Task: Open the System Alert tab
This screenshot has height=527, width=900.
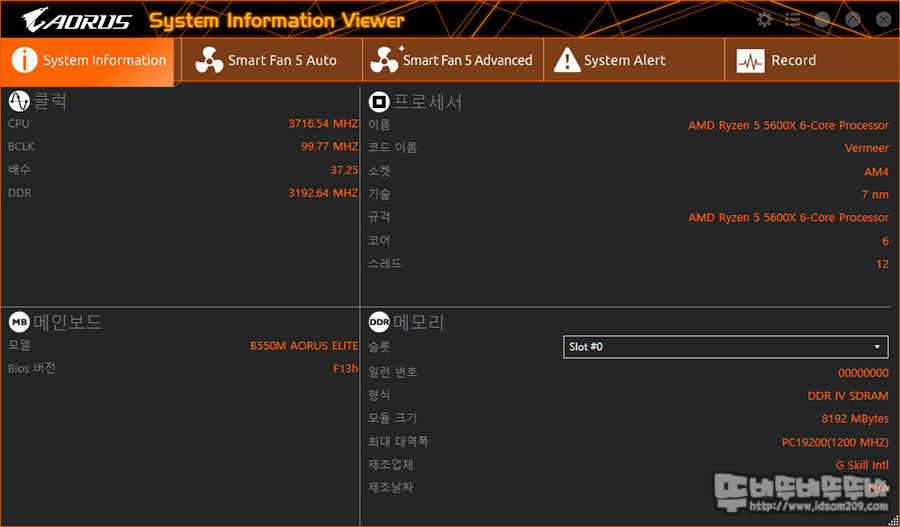Action: tap(634, 60)
